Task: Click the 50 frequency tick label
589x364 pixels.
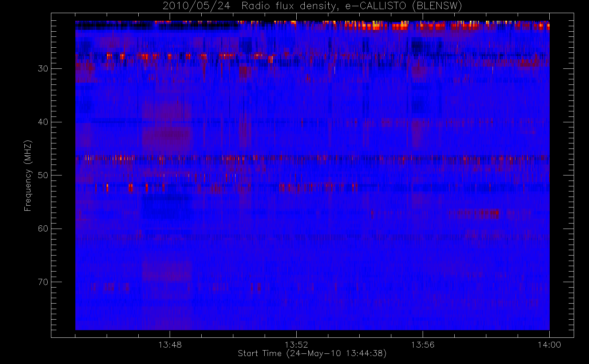Action: pyautogui.click(x=43, y=175)
